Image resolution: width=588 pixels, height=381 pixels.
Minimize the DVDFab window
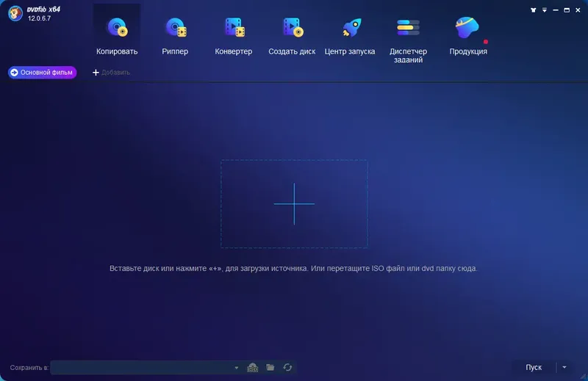(x=556, y=10)
